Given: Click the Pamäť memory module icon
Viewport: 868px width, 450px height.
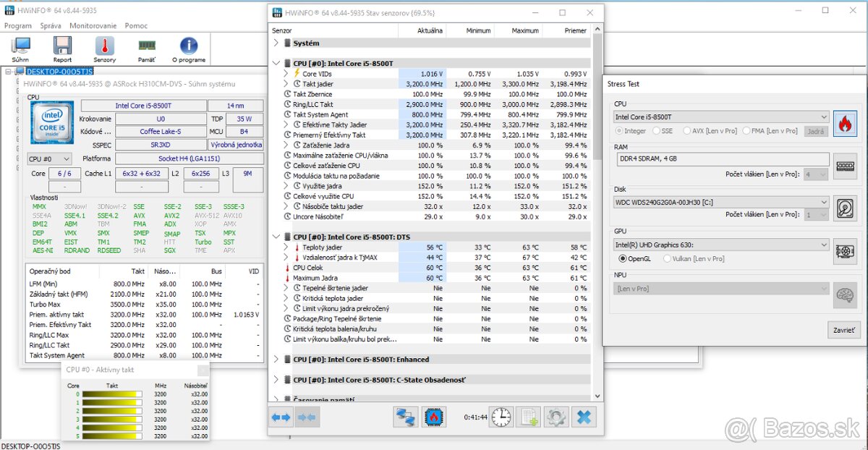Looking at the screenshot, I should [147, 46].
